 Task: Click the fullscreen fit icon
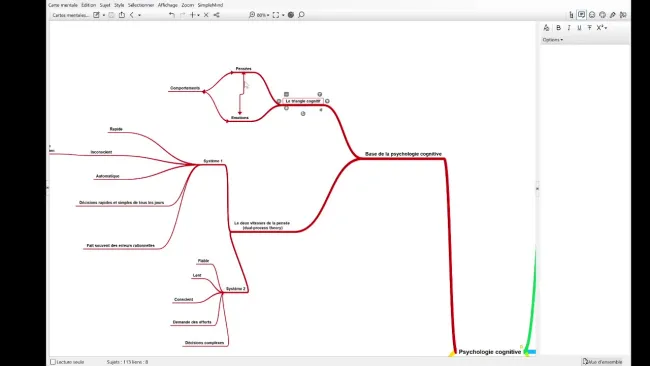point(276,15)
